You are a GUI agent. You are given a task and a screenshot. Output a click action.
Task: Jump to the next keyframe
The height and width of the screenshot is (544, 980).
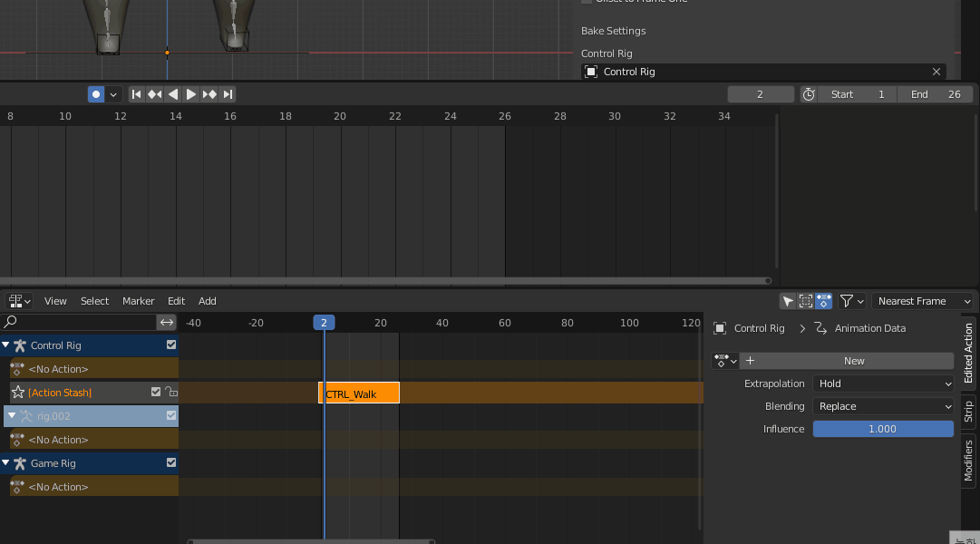click(209, 94)
